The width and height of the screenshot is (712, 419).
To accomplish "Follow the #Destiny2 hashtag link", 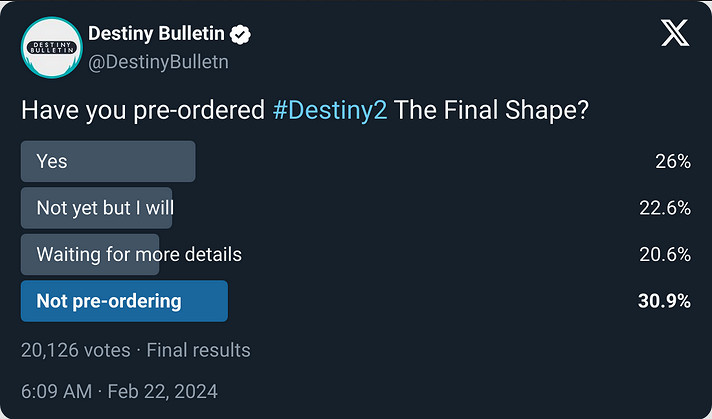I will pos(330,111).
